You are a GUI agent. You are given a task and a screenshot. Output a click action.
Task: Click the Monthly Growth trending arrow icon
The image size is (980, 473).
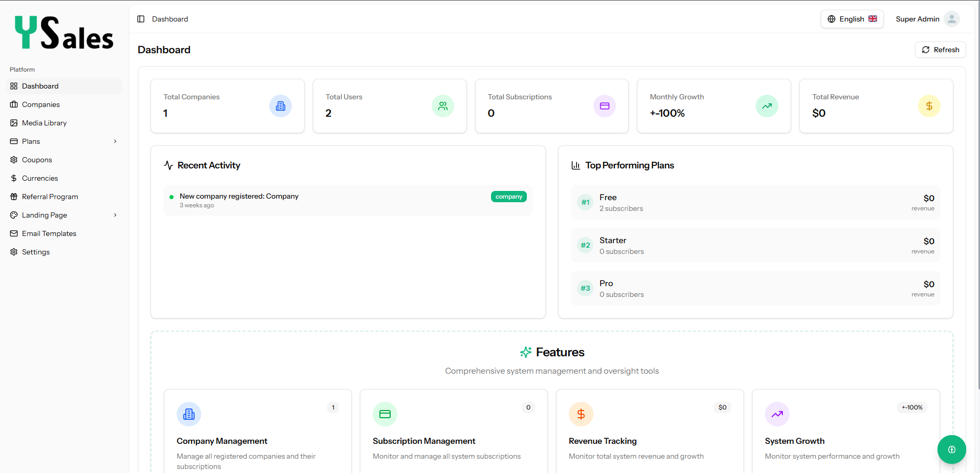point(766,106)
